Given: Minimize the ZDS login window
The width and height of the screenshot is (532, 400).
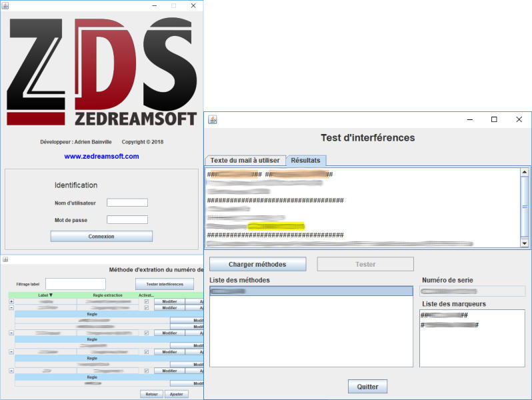Looking at the screenshot, I should (x=155, y=6).
